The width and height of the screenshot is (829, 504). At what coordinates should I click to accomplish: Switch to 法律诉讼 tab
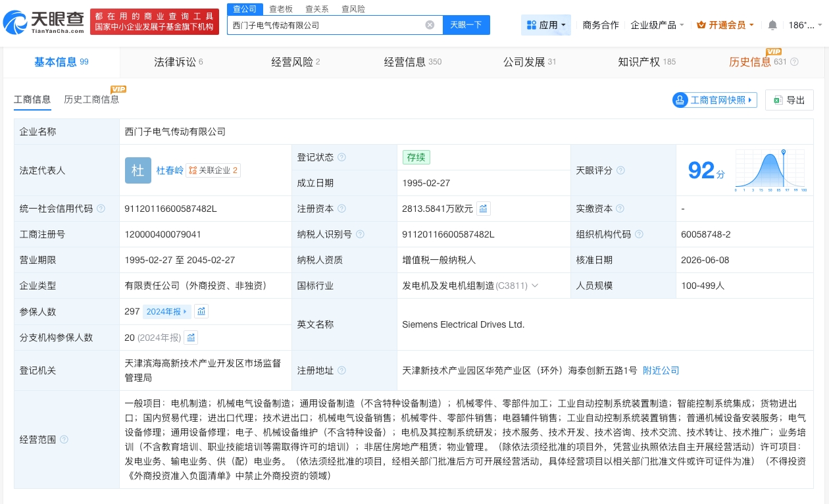tap(178, 62)
